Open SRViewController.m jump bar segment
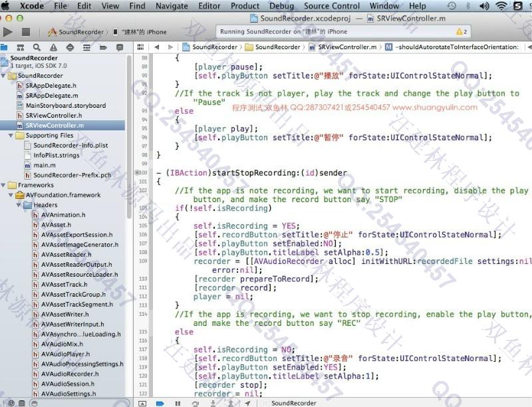 [342, 47]
